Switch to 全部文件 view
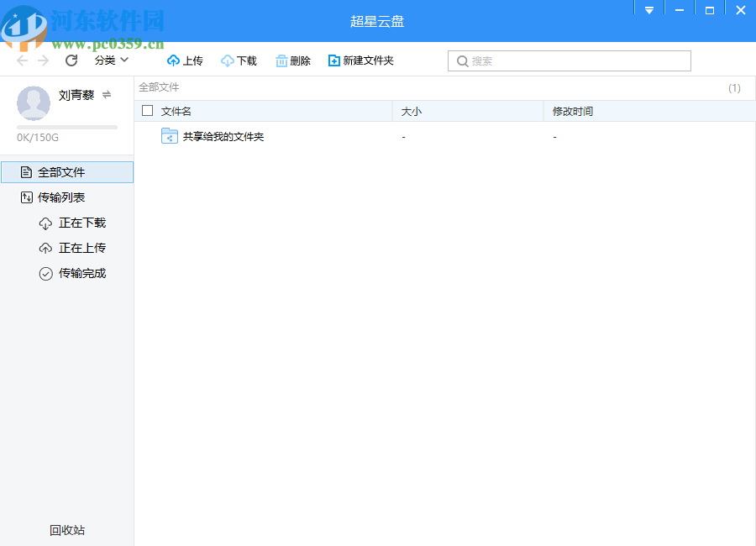 (x=63, y=171)
